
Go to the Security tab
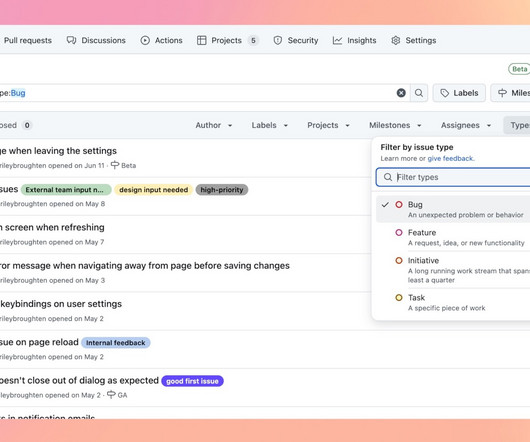pos(296,41)
